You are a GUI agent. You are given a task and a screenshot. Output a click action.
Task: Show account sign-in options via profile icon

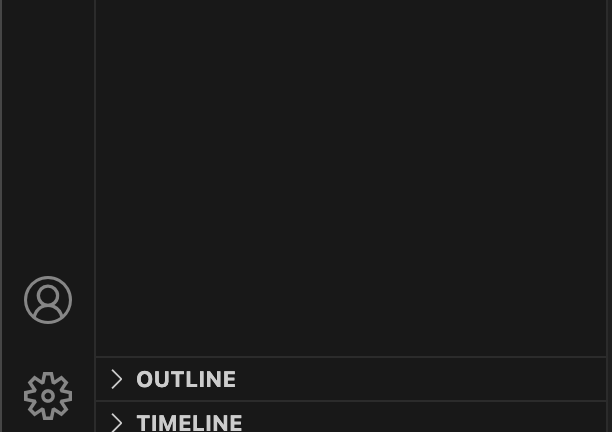48,300
